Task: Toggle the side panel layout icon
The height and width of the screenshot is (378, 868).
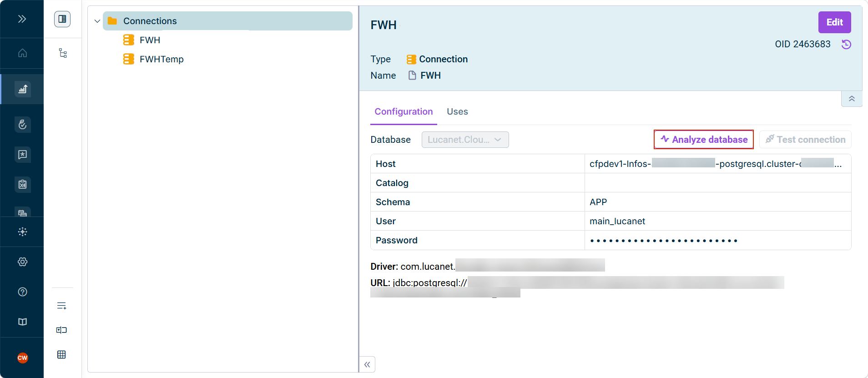Action: [62, 19]
